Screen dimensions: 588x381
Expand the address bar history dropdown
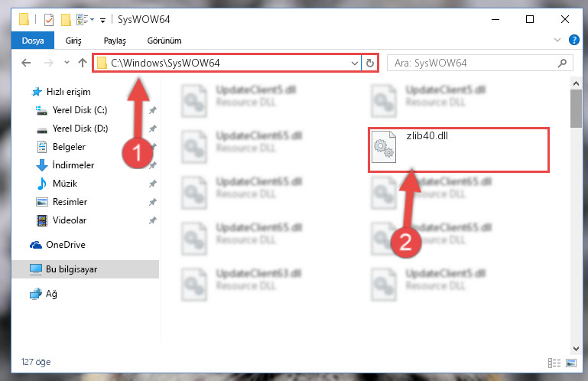(x=354, y=63)
